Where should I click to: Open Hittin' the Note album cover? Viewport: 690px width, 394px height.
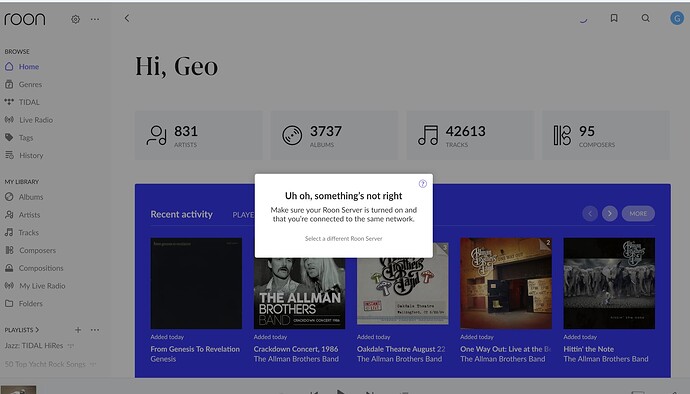click(609, 283)
